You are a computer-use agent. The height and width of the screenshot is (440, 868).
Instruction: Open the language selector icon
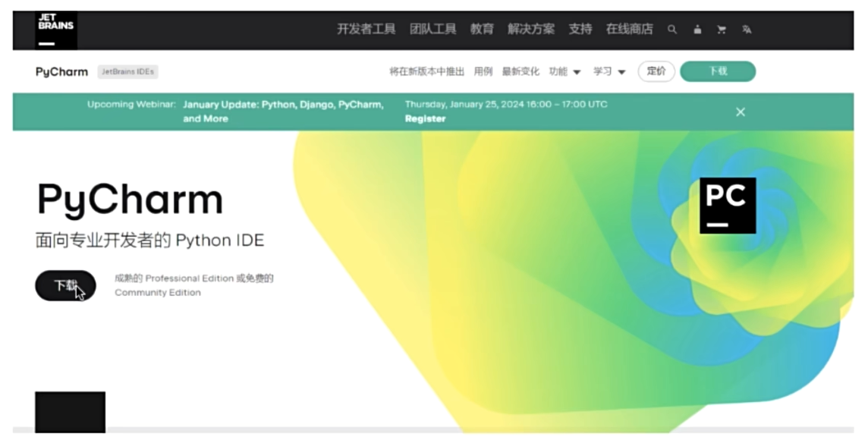click(x=747, y=30)
